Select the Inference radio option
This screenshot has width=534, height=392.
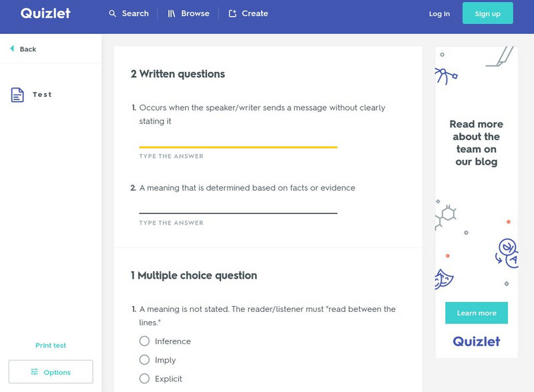pyautogui.click(x=144, y=341)
